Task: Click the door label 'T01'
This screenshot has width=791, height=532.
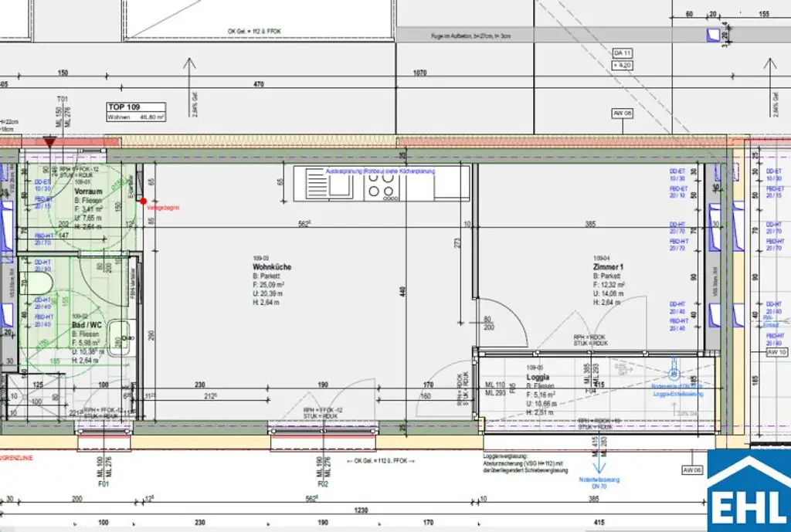Action: (63, 100)
